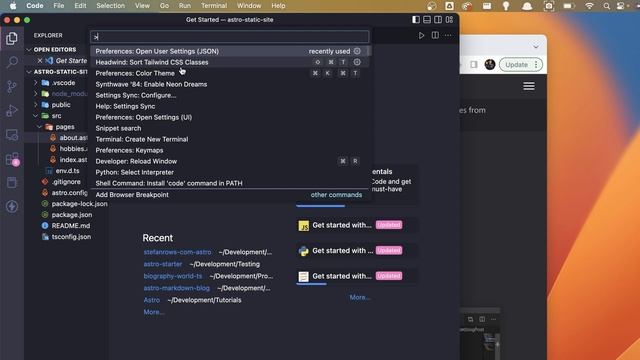
Task: Open browser hamburger menu in background window
Action: coord(529,86)
